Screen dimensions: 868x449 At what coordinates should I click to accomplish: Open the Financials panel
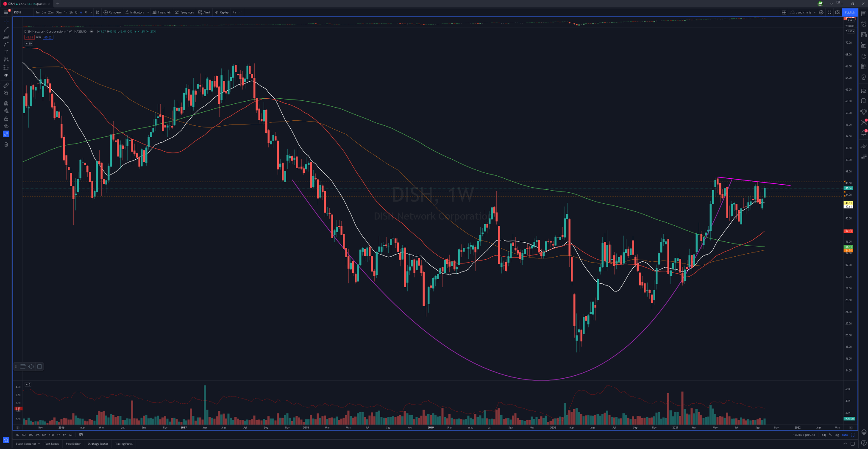click(162, 12)
